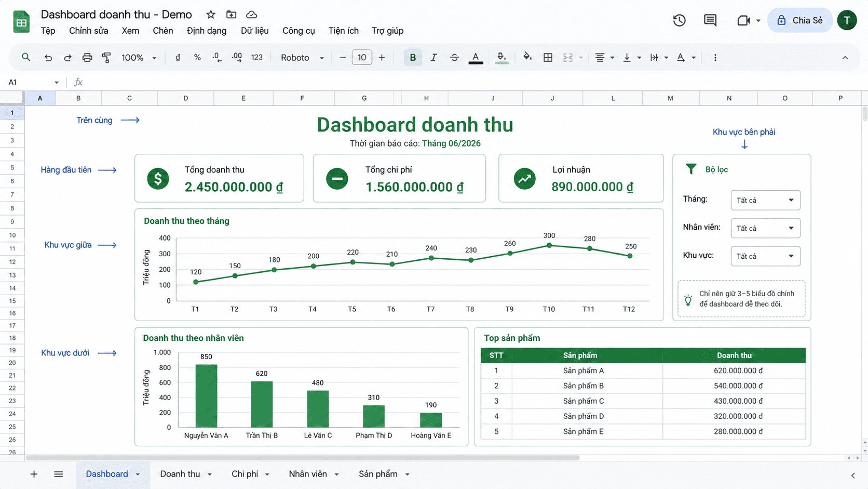
Task: Open the green highlight color picker
Action: 501,58
